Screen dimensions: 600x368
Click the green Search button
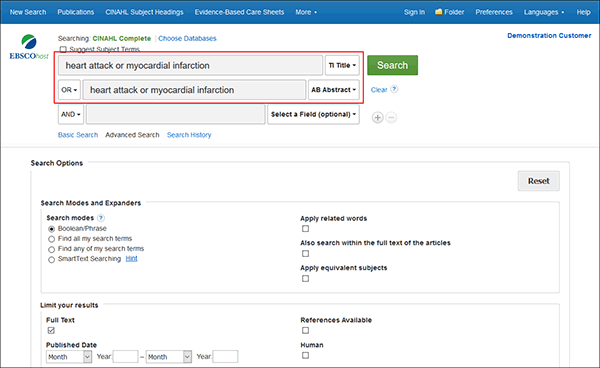(x=393, y=65)
